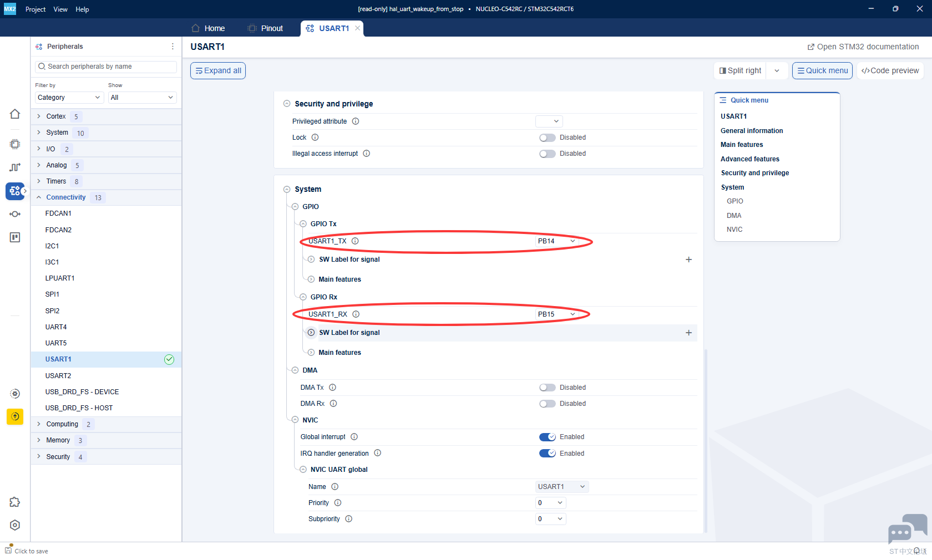Click the yellow update notification icon
The width and height of the screenshot is (932, 560).
pyautogui.click(x=15, y=416)
